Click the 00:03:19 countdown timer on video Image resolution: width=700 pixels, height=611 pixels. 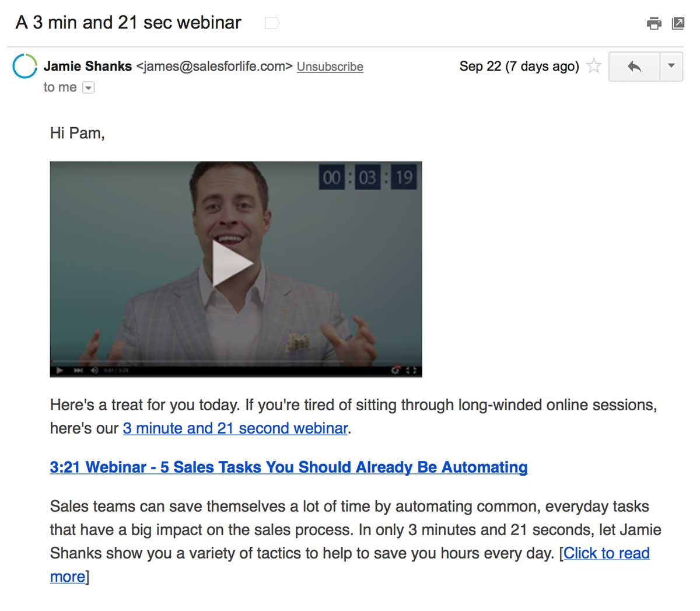tap(367, 177)
